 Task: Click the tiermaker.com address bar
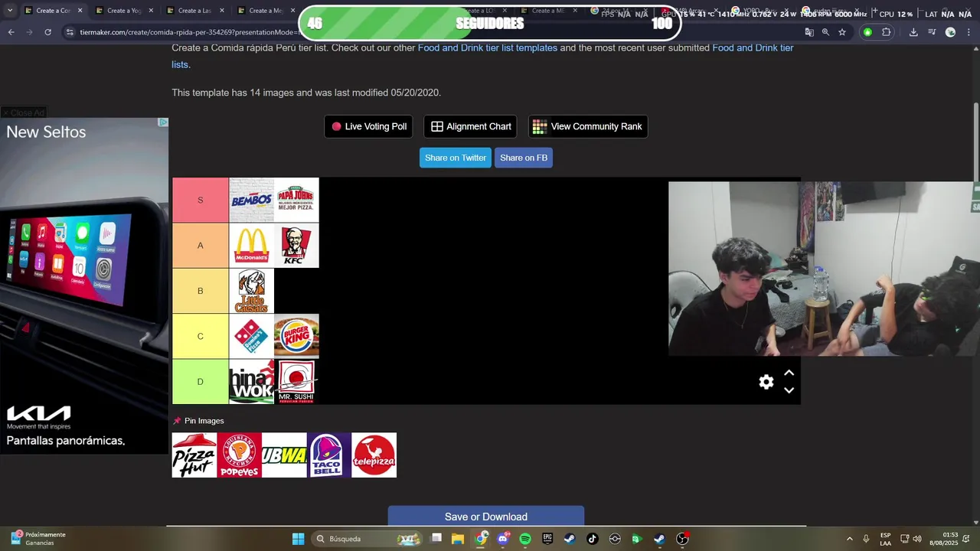tap(188, 32)
